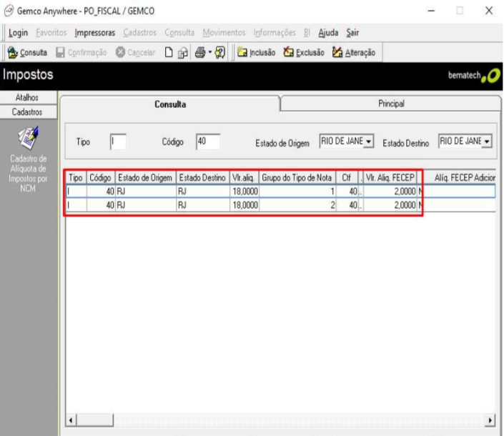Click the copy document icon beside new page

tap(182, 52)
